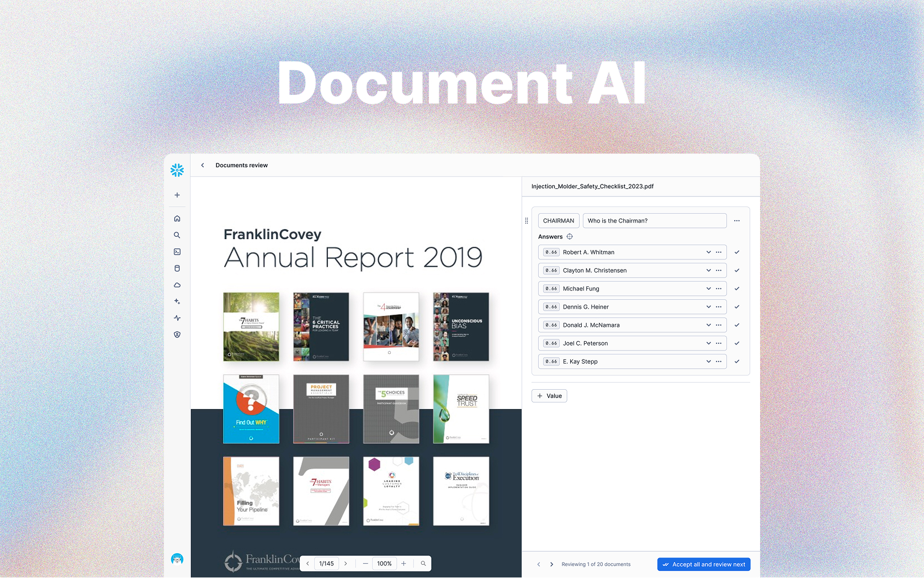Click the plus create icon in sidebar

click(177, 195)
